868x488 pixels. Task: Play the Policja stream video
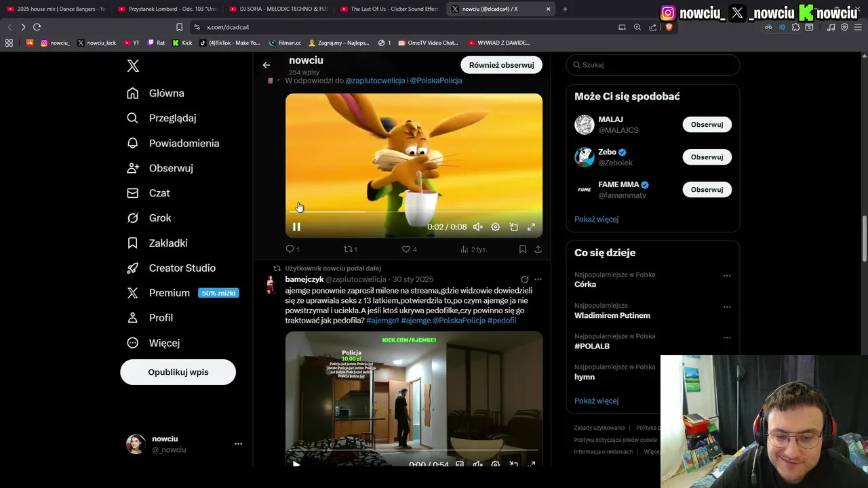296,464
